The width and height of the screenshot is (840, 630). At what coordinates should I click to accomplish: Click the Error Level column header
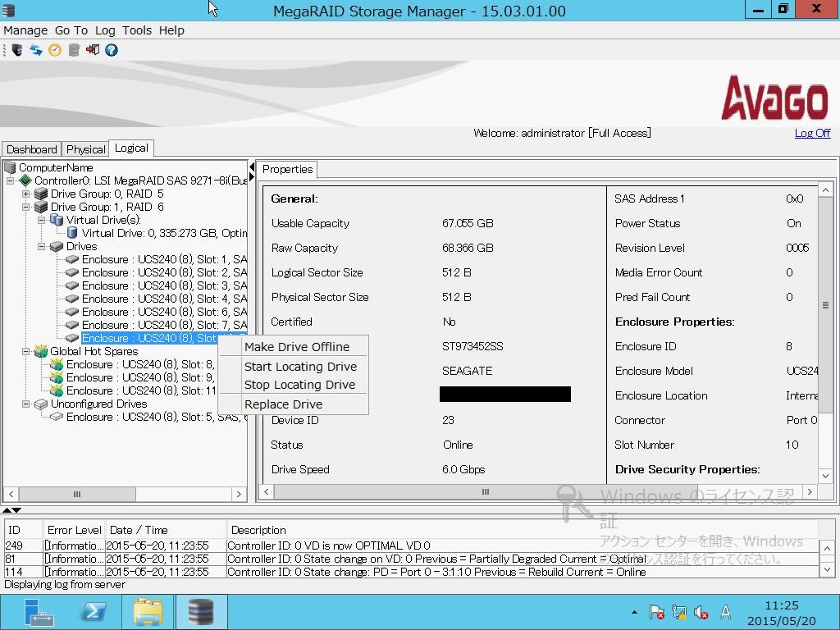click(x=74, y=530)
